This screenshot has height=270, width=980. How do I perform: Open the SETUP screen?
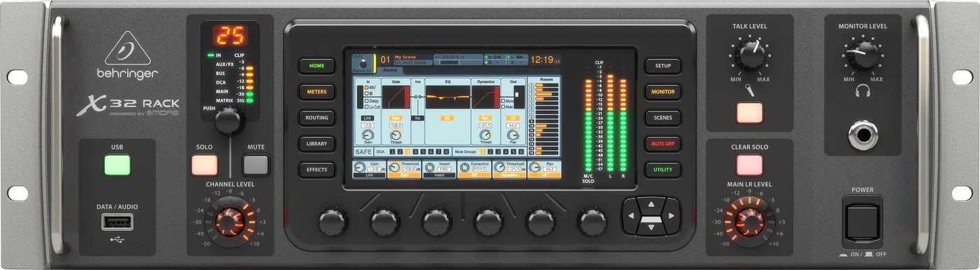[x=663, y=66]
